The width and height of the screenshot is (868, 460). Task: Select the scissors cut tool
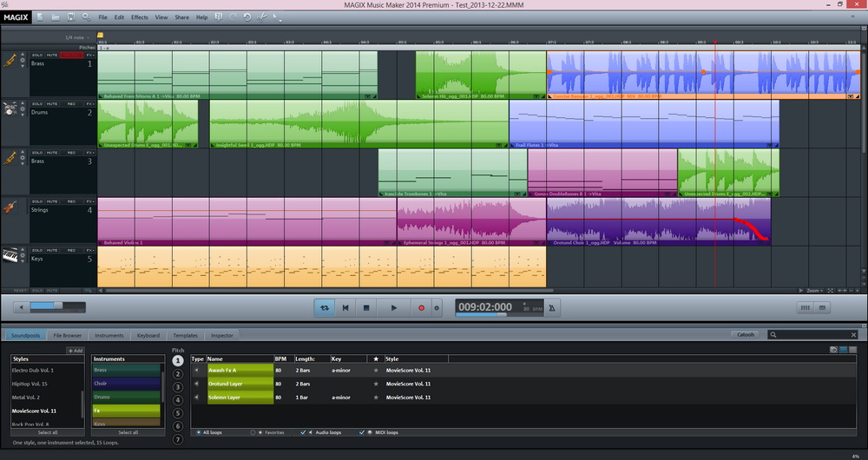262,17
